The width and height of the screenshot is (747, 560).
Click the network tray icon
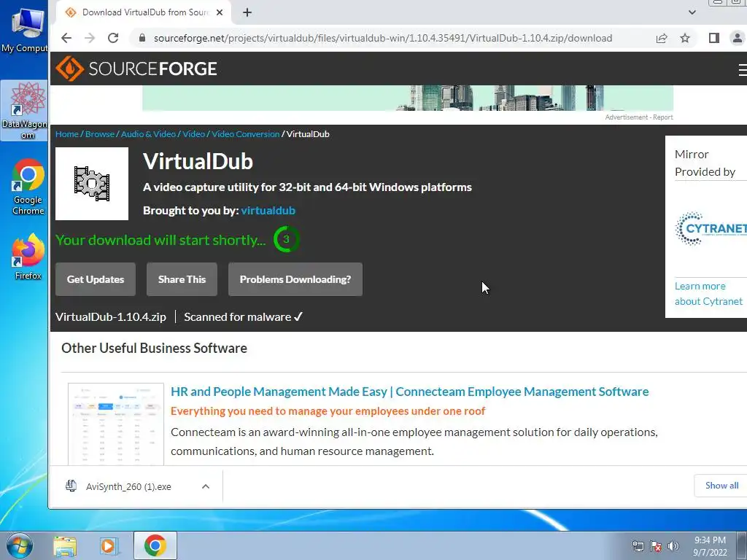[638, 547]
